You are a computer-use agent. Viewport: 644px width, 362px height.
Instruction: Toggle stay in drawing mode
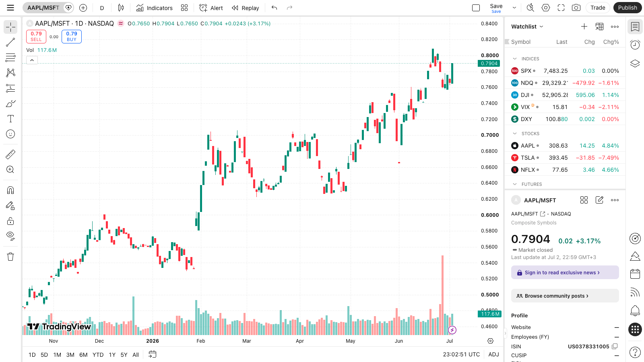coord(10,206)
